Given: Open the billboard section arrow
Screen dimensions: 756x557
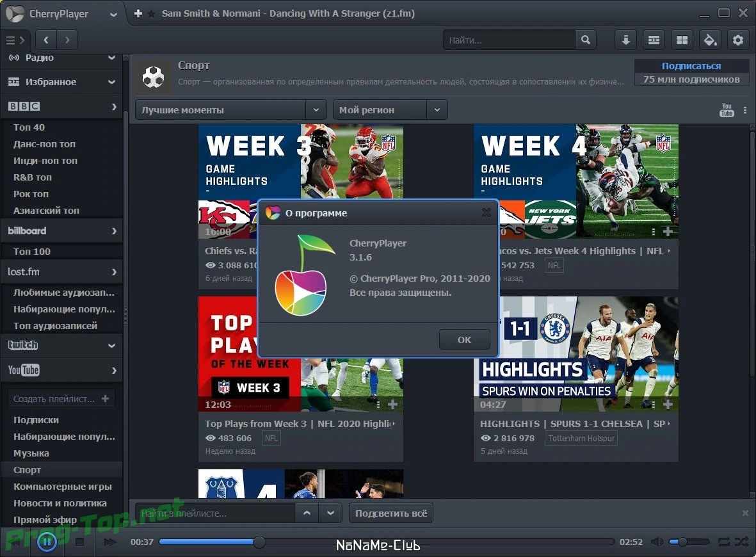Looking at the screenshot, I should (x=114, y=231).
